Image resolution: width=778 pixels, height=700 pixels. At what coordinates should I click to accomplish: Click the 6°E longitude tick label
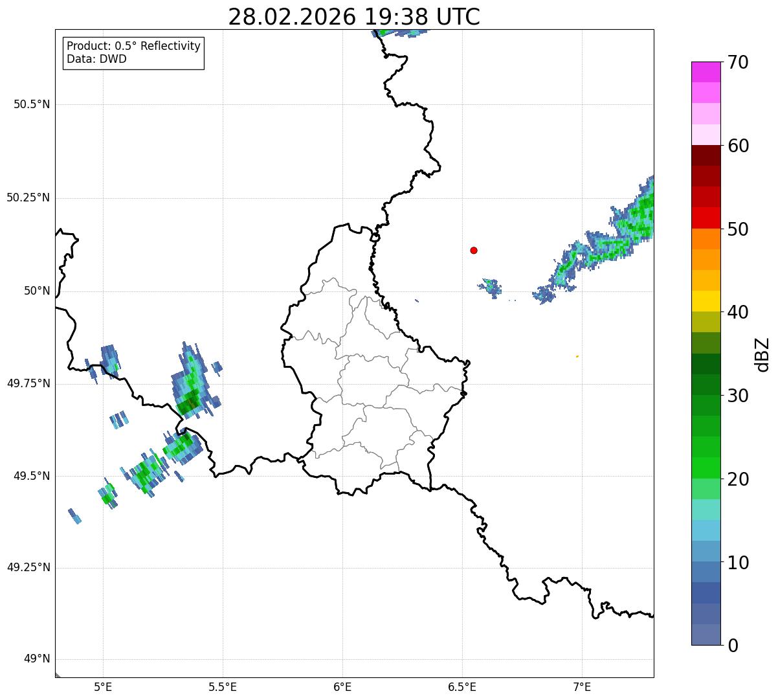342,686
